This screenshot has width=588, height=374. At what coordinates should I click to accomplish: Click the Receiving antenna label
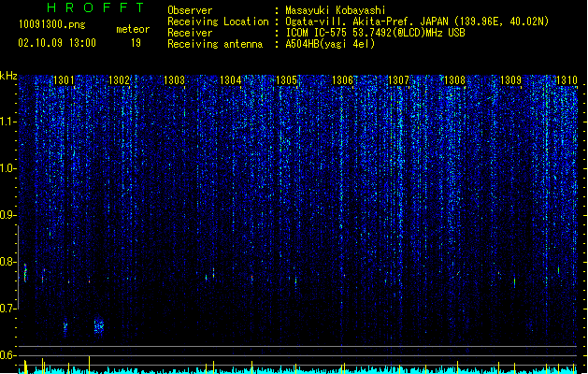click(x=215, y=44)
